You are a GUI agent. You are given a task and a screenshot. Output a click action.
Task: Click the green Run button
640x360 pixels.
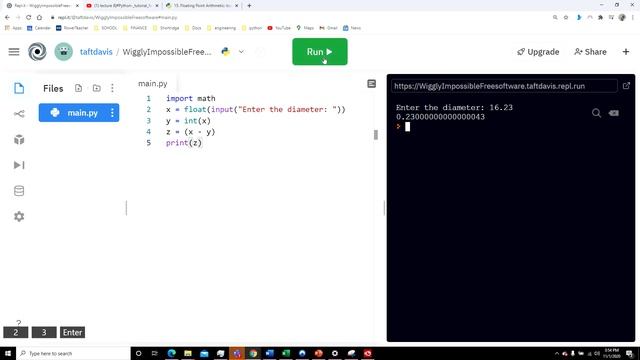coord(320,52)
